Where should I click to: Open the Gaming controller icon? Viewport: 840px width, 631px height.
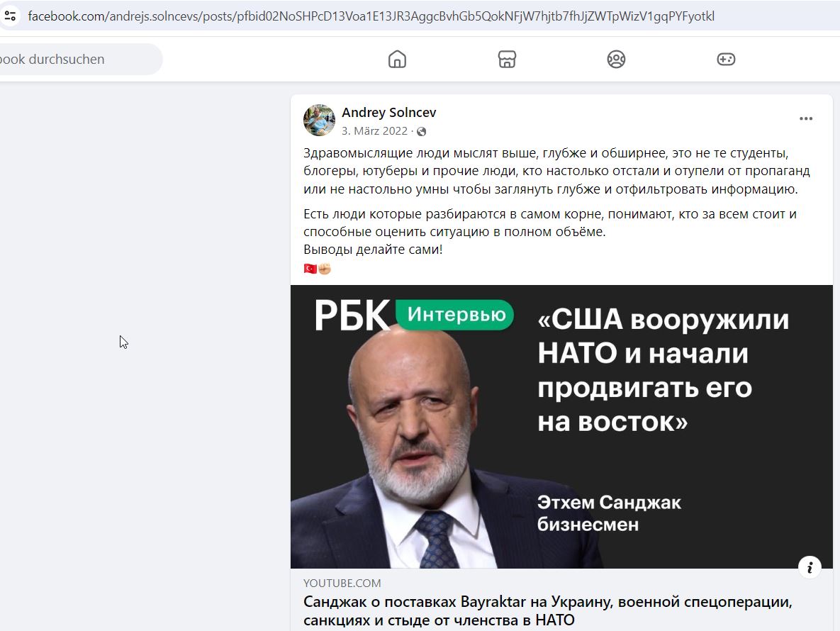(x=726, y=59)
